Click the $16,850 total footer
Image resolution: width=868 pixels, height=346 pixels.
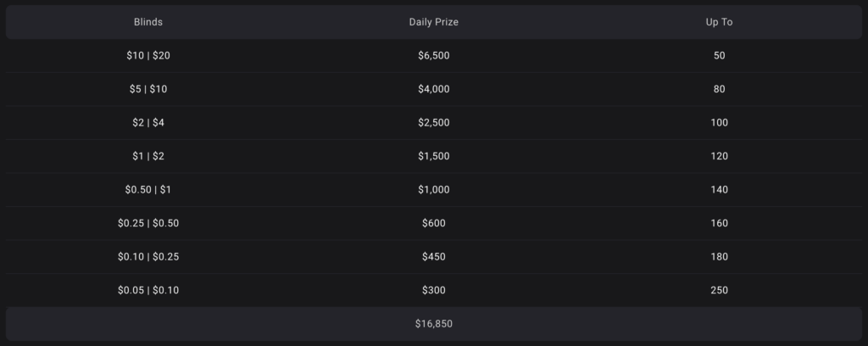point(433,324)
